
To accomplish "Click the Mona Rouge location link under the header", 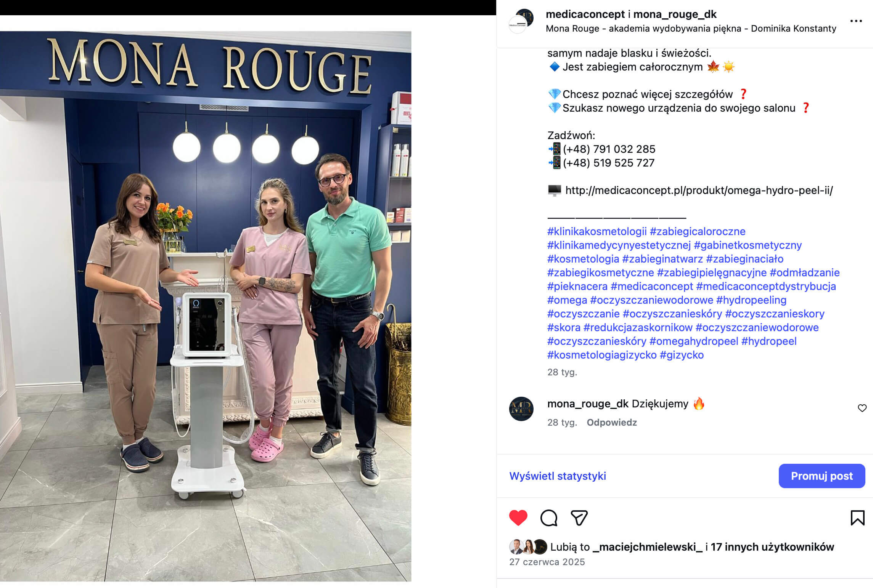I will pyautogui.click(x=691, y=29).
